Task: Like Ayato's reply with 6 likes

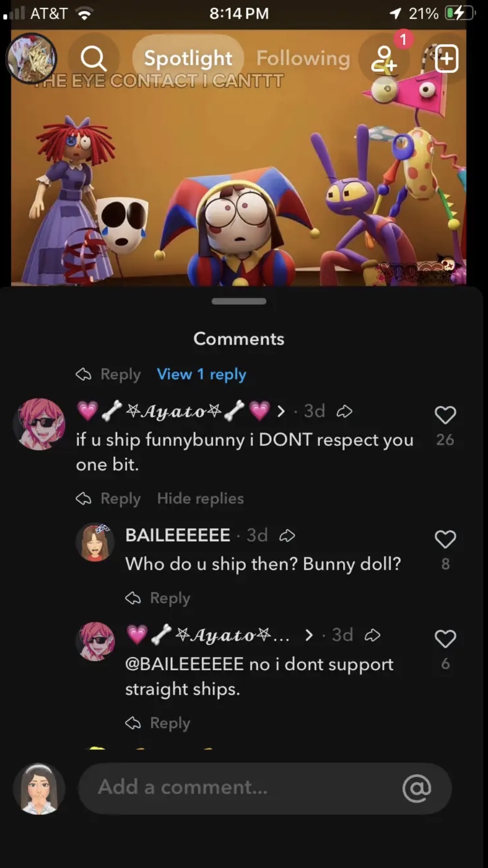Action: (445, 639)
